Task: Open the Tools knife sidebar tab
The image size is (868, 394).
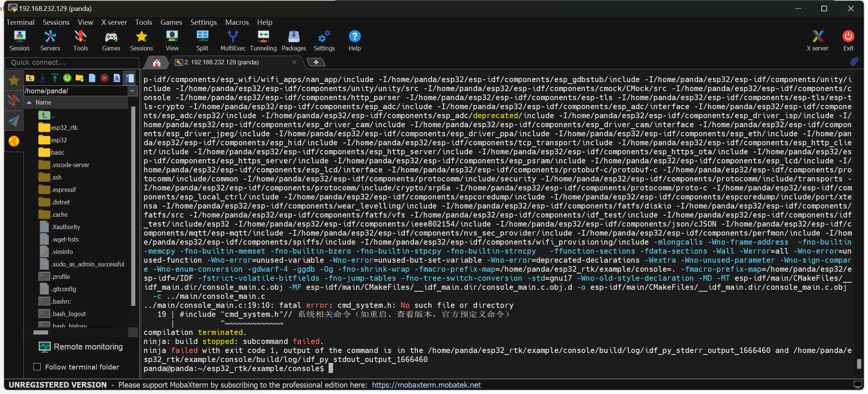Action: [14, 100]
